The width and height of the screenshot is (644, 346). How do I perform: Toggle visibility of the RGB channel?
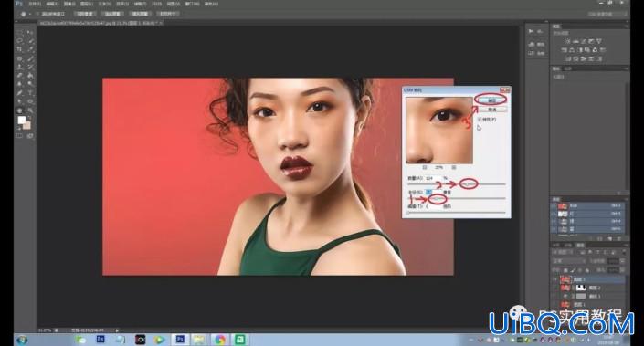[x=554, y=206]
